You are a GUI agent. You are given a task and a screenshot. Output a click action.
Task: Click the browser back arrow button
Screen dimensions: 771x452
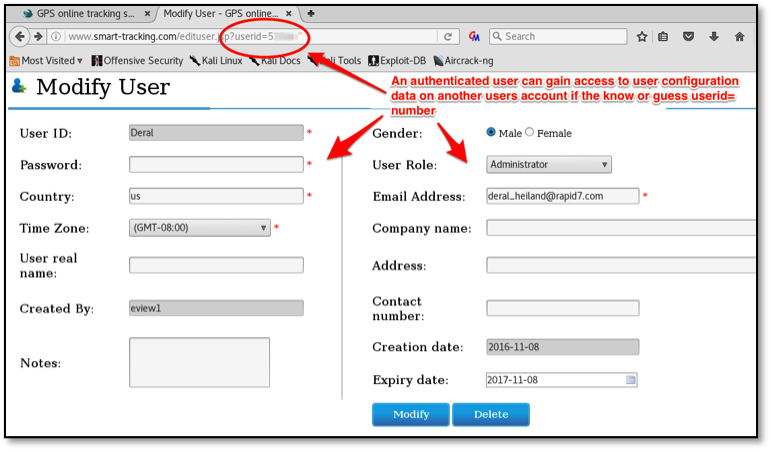point(19,36)
